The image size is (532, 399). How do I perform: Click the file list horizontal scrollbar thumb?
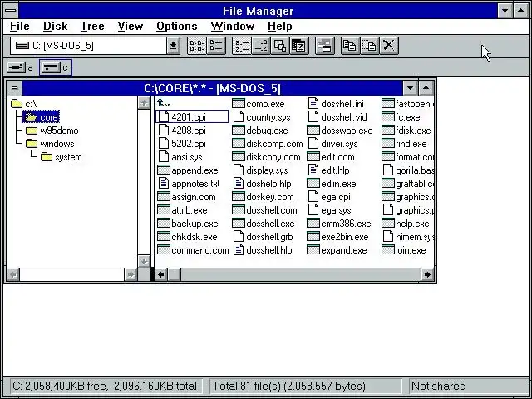click(x=175, y=274)
